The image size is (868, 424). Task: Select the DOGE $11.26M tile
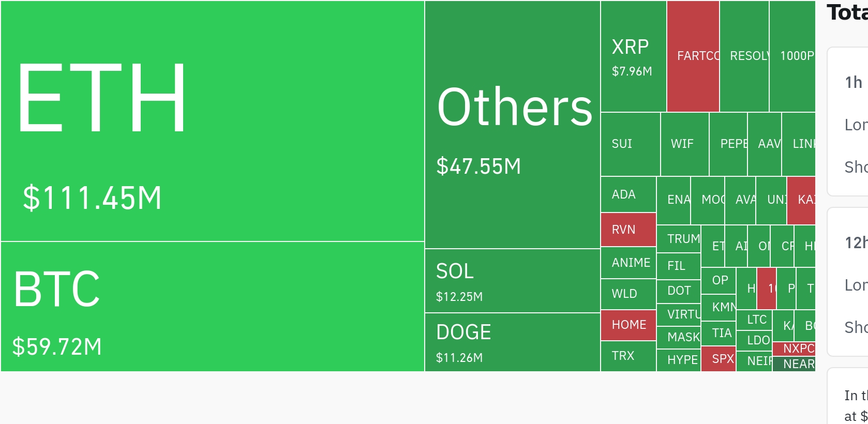tap(513, 342)
